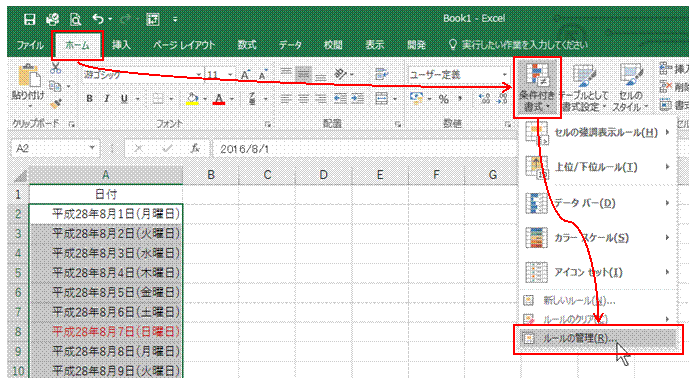Viewport: 698px width, 385px height.
Task: Open the ファイル tab
Action: click(x=30, y=45)
